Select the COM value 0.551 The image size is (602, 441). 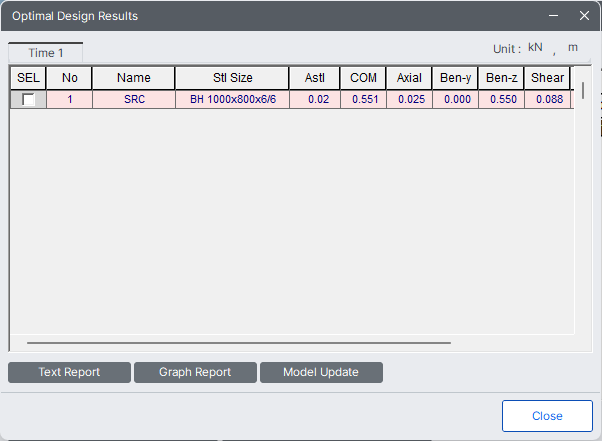pyautogui.click(x=363, y=99)
